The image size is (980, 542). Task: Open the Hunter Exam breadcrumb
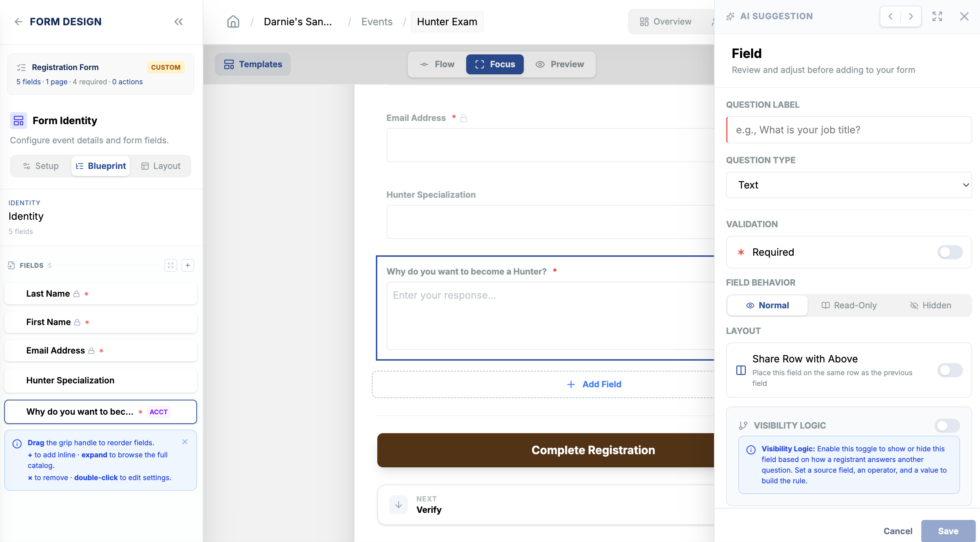447,22
